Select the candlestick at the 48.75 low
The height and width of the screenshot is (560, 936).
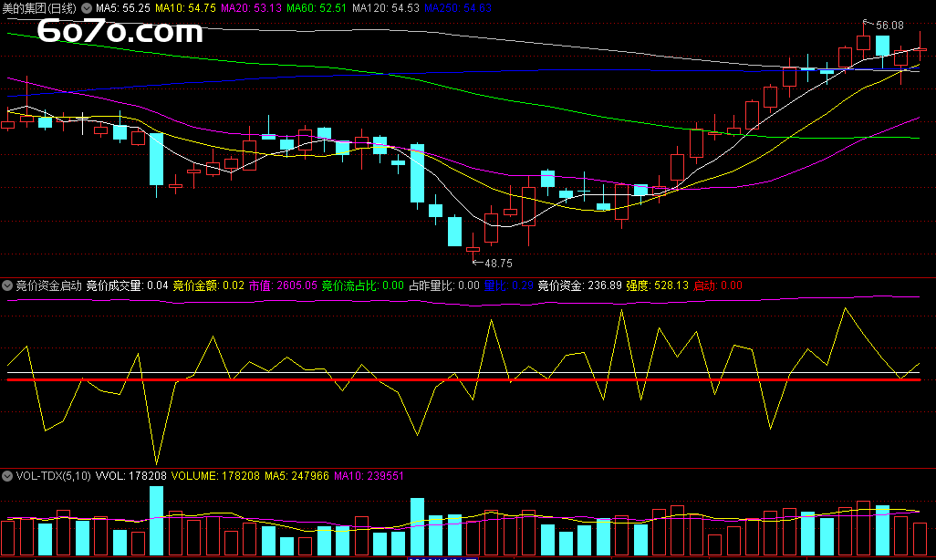click(473, 247)
